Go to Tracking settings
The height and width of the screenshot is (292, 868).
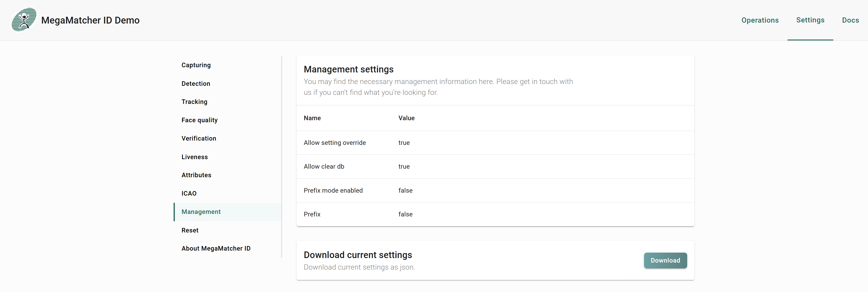click(x=228, y=102)
